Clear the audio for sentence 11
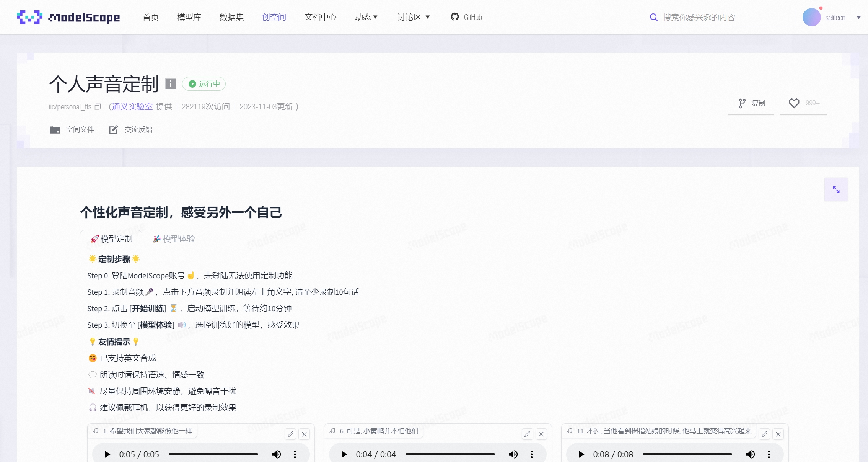This screenshot has height=462, width=868. (x=778, y=434)
